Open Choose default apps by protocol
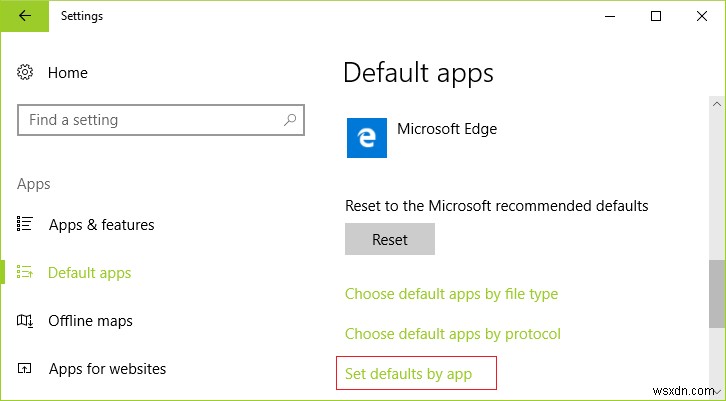This screenshot has width=726, height=401. coord(452,334)
